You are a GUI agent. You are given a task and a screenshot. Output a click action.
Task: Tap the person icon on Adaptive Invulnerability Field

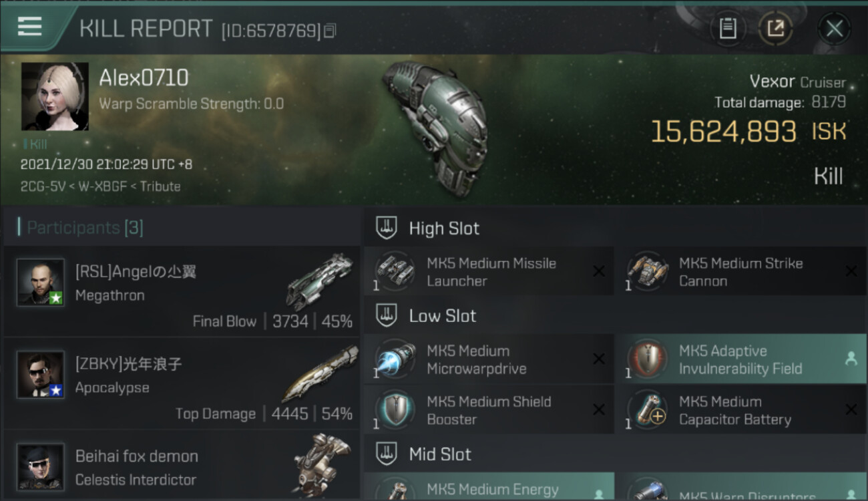[x=851, y=359]
